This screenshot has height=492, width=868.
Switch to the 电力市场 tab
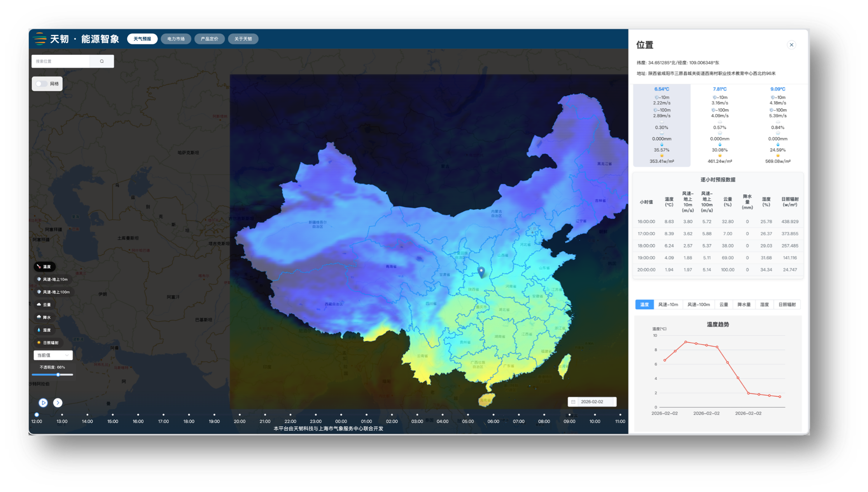coord(176,39)
